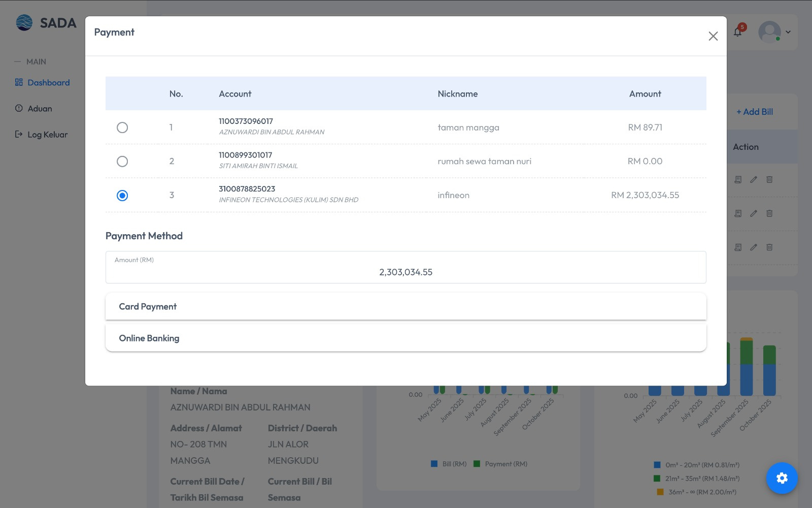Select account 1100899301017 radio button
The image size is (812, 508).
click(122, 162)
